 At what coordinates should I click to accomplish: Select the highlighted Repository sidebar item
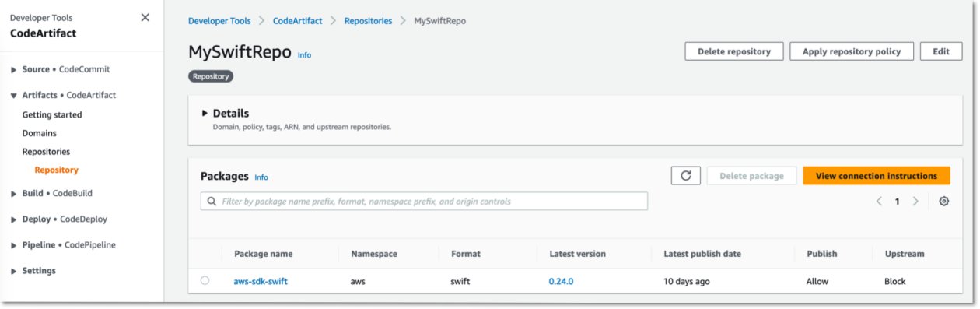pyautogui.click(x=56, y=170)
